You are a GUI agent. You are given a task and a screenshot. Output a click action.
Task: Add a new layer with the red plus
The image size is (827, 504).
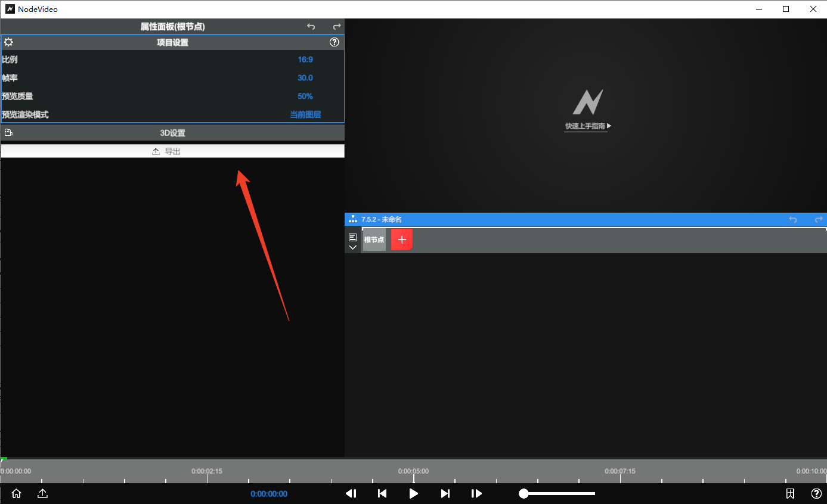(x=402, y=239)
